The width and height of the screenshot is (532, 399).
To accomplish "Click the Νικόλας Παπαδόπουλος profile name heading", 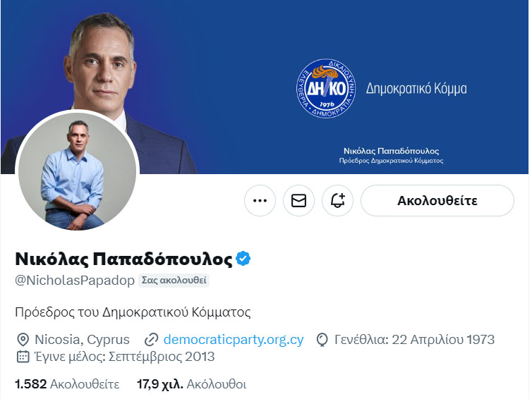I will (x=124, y=259).
